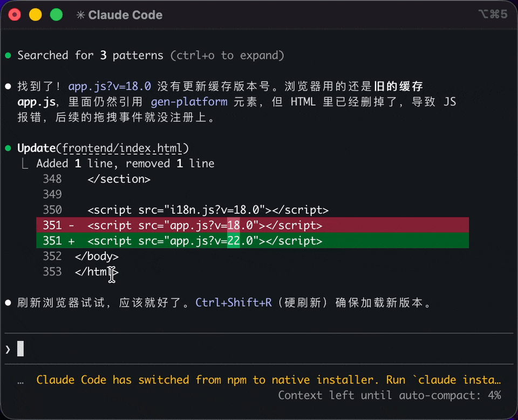Click diff line 348 '</section>'
The image size is (518, 420).
[x=119, y=179]
